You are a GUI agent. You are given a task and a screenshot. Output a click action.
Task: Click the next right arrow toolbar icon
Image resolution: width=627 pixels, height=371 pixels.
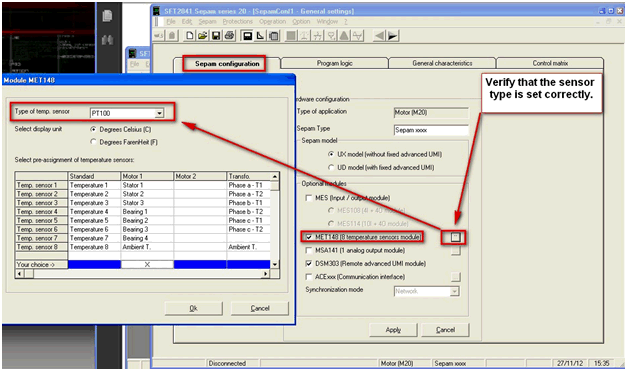[x=393, y=36]
